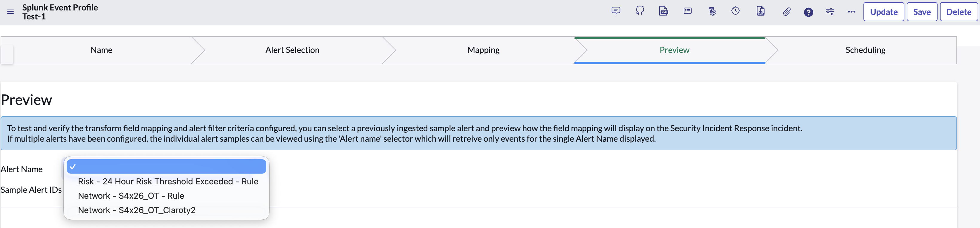Go to the Alert Selection step
This screenshot has height=228, width=980.
[x=292, y=50]
